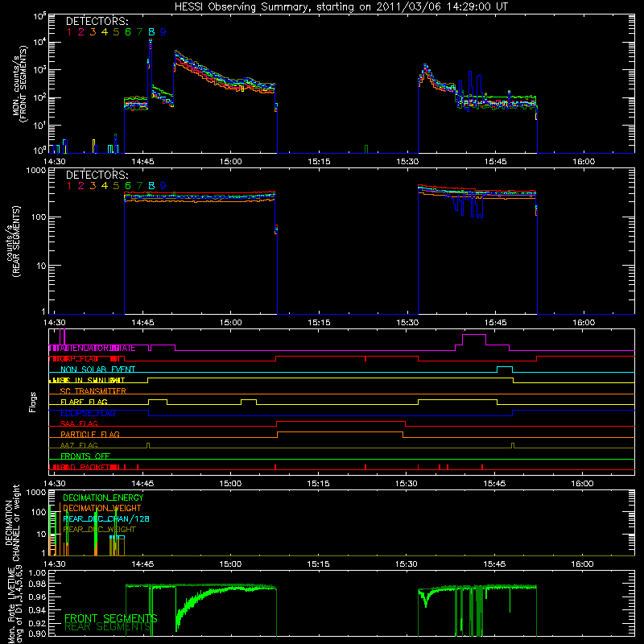This screenshot has height=644, width=644.
Task: Click the PARTICLE_FLAG label
Action: 90,435
